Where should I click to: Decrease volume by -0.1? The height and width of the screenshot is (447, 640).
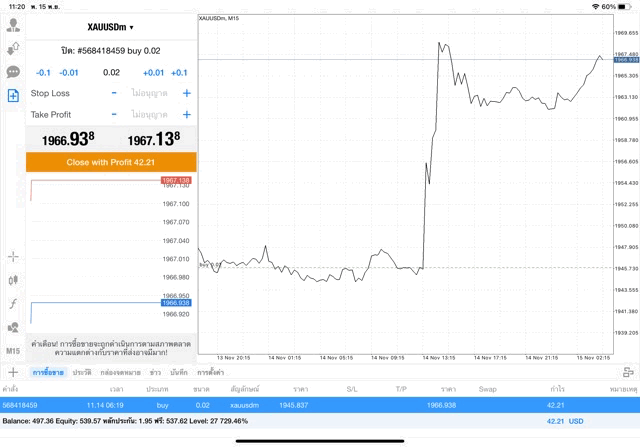43,72
